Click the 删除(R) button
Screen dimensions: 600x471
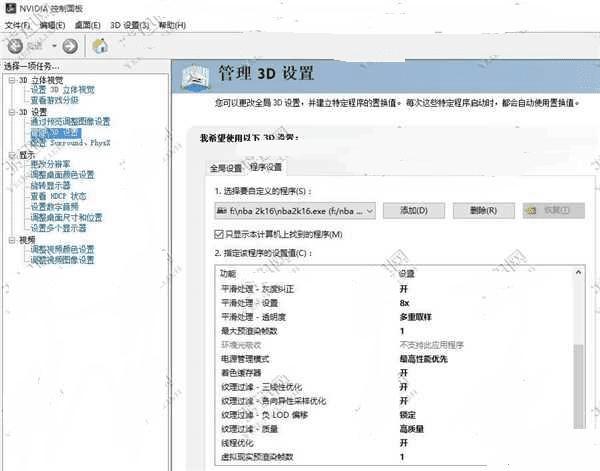(x=483, y=210)
